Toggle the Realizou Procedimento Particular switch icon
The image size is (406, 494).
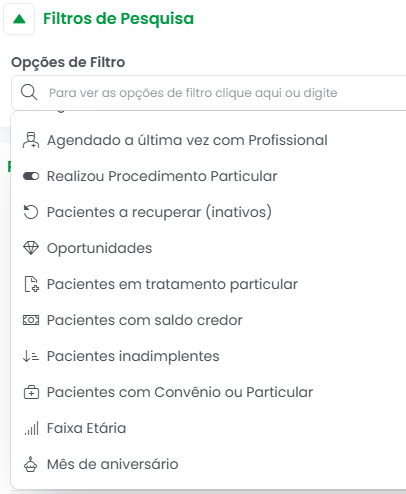tap(31, 176)
